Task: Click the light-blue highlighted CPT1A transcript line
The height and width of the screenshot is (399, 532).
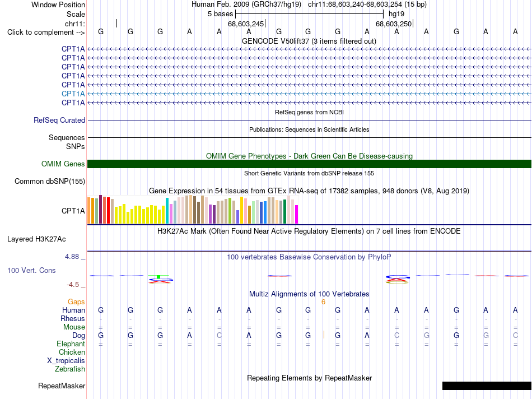Action: tap(309, 94)
